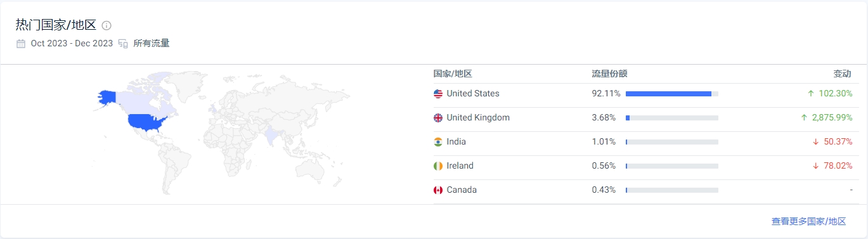Click the Ireland flag icon
This screenshot has height=239, width=868.
(438, 166)
